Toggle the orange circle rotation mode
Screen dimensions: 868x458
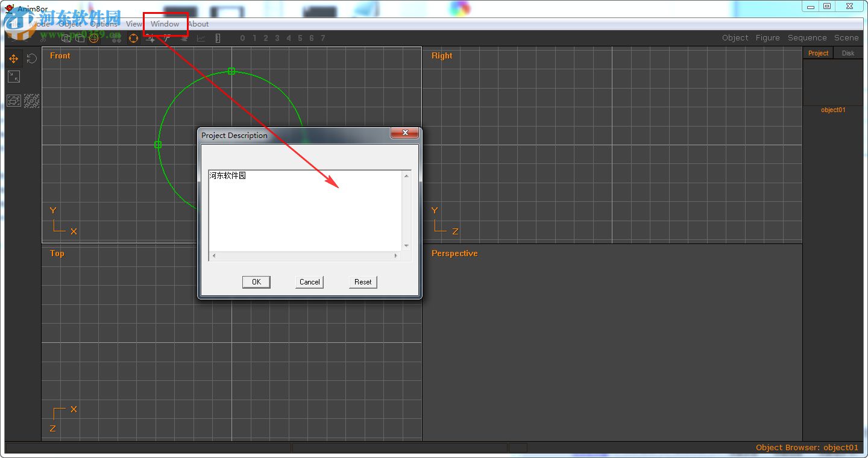tap(133, 38)
